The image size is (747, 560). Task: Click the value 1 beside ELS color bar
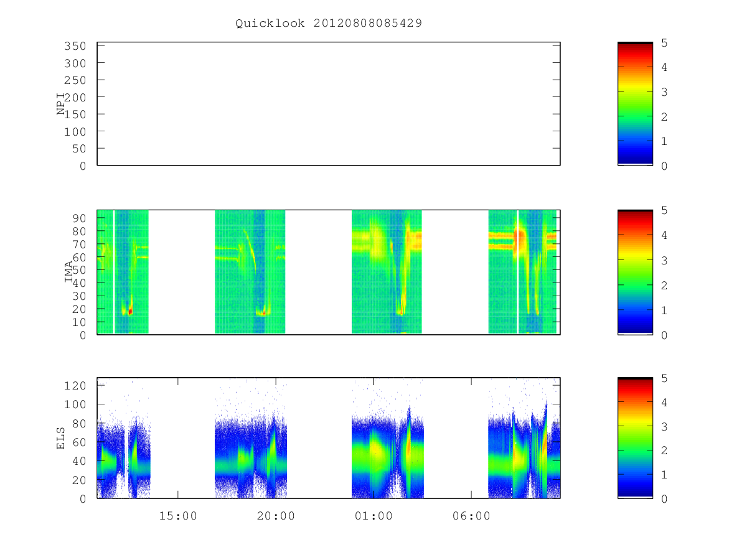click(665, 475)
